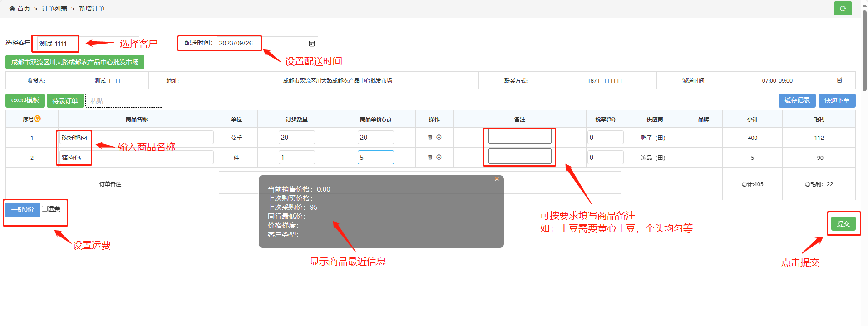Toggle the 运费 checkbox
Image resolution: width=868 pixels, height=326 pixels.
click(45, 209)
